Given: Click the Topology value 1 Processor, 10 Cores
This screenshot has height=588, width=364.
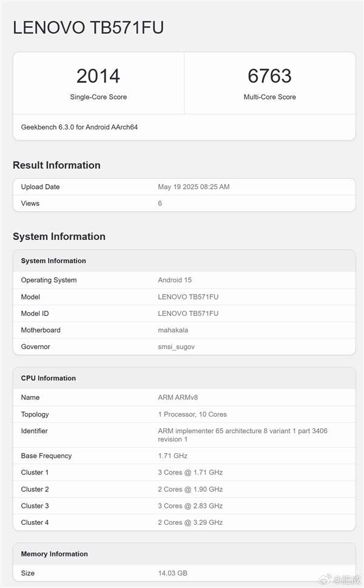Looking at the screenshot, I should (x=192, y=414).
